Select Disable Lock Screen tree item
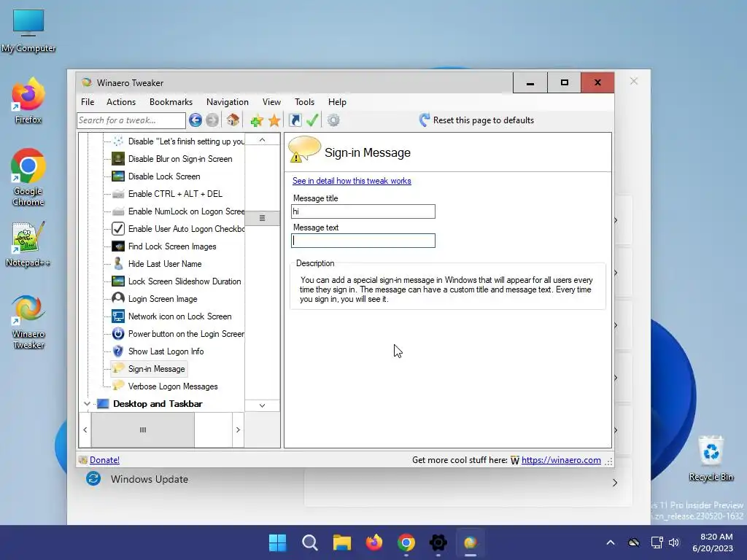The width and height of the screenshot is (747, 560). click(164, 176)
